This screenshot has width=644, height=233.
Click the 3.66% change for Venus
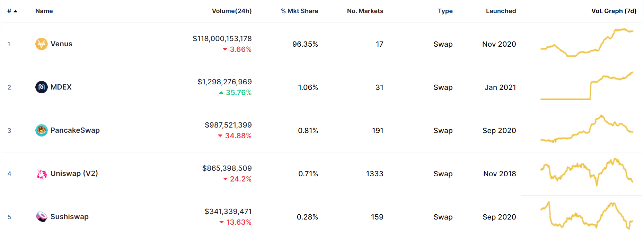coord(241,49)
